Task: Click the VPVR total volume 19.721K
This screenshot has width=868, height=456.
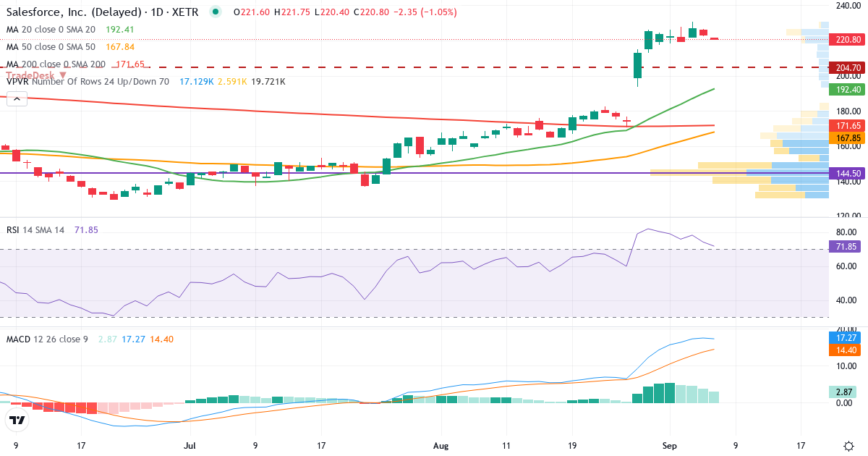Action: tap(268, 82)
